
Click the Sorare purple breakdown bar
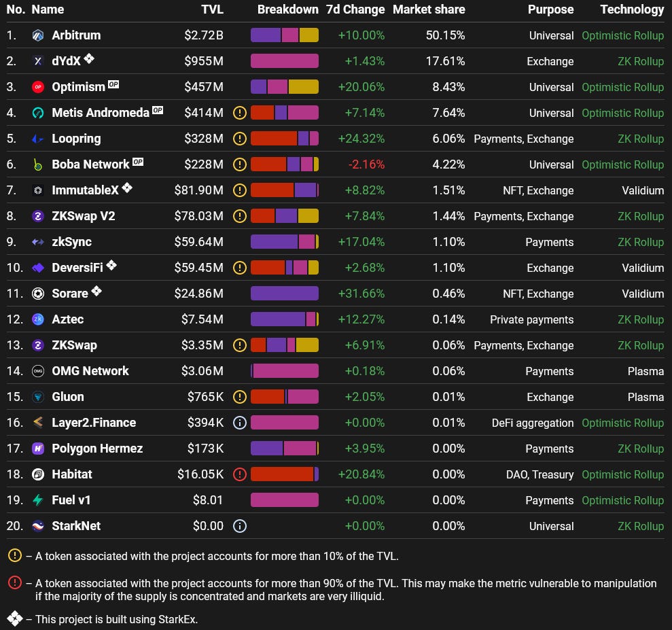[285, 294]
